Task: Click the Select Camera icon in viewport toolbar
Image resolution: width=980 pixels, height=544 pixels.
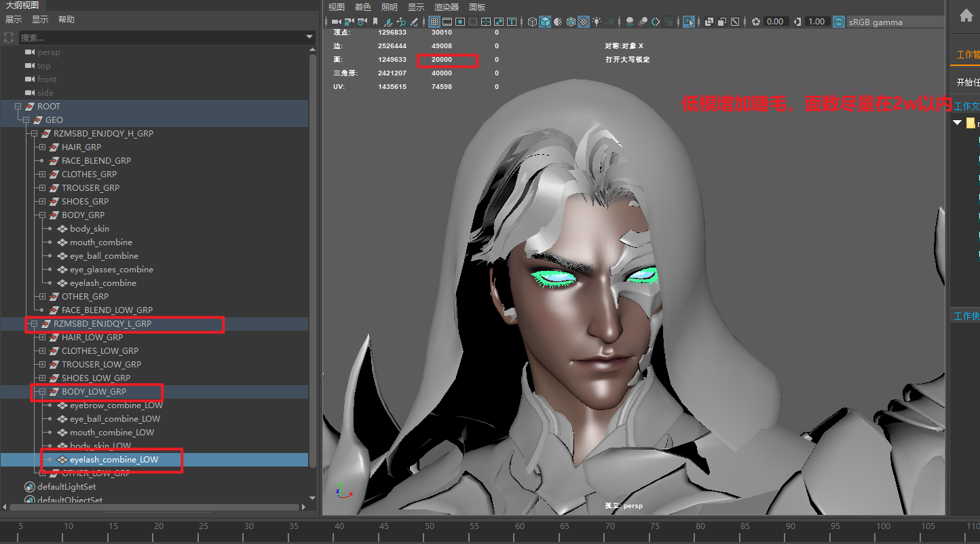Action: point(336,22)
